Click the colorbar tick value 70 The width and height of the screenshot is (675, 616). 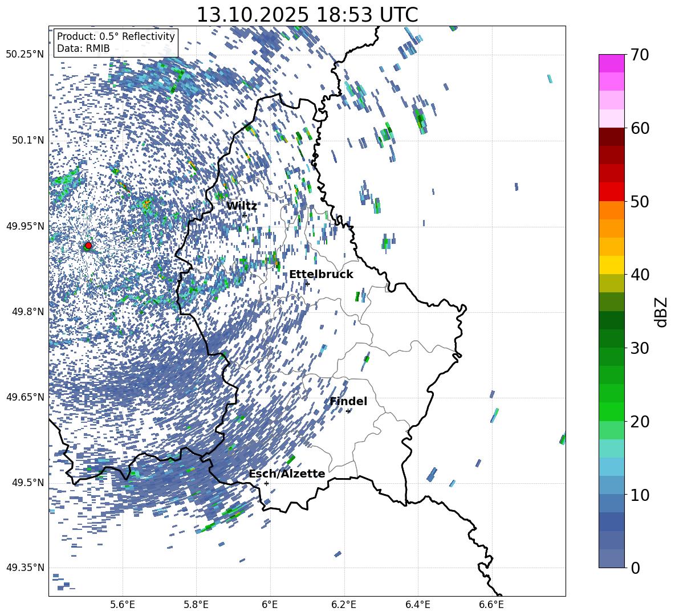tap(640, 55)
